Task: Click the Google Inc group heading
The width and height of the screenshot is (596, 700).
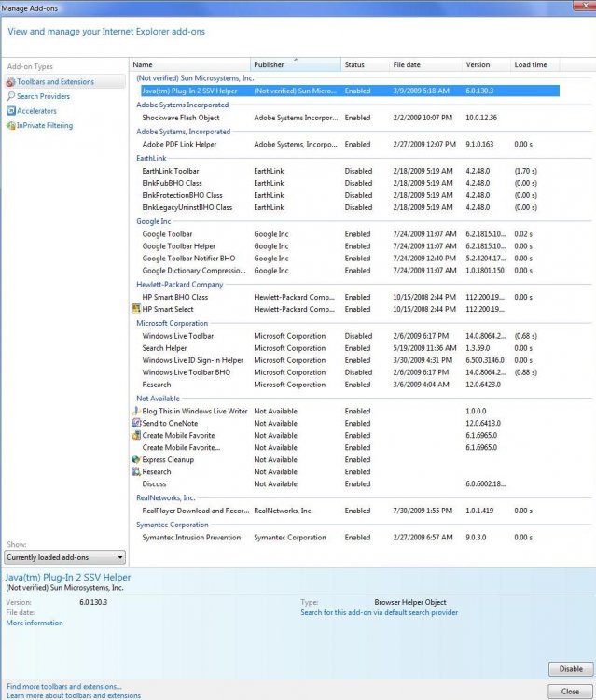Action: [154, 221]
